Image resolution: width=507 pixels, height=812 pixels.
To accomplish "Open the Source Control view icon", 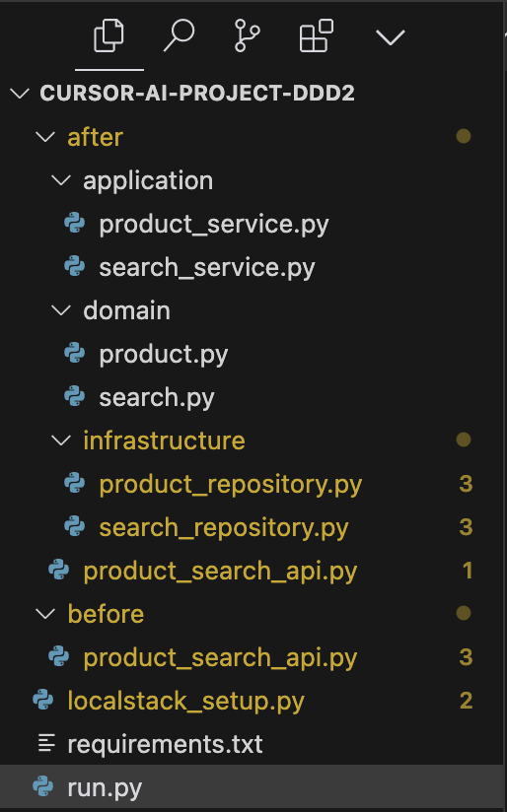I will (248, 35).
